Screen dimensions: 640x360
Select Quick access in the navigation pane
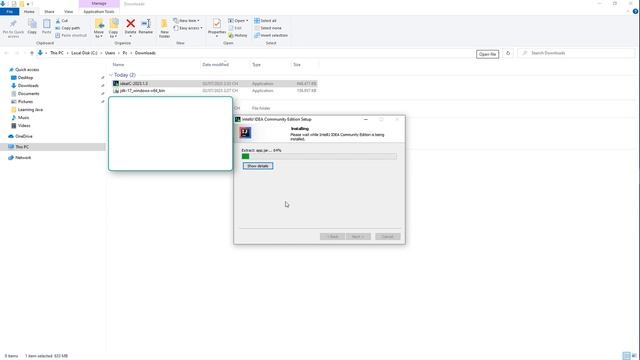(27, 70)
